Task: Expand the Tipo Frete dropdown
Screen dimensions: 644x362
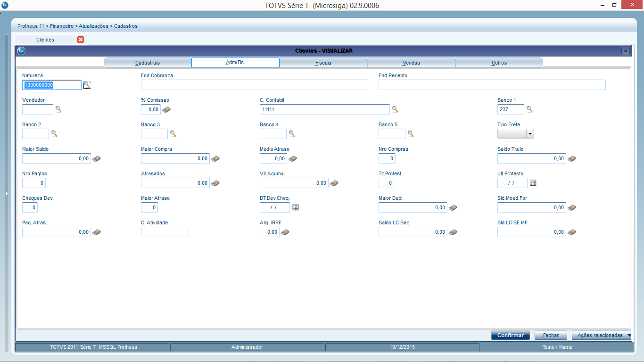Action: (530, 134)
